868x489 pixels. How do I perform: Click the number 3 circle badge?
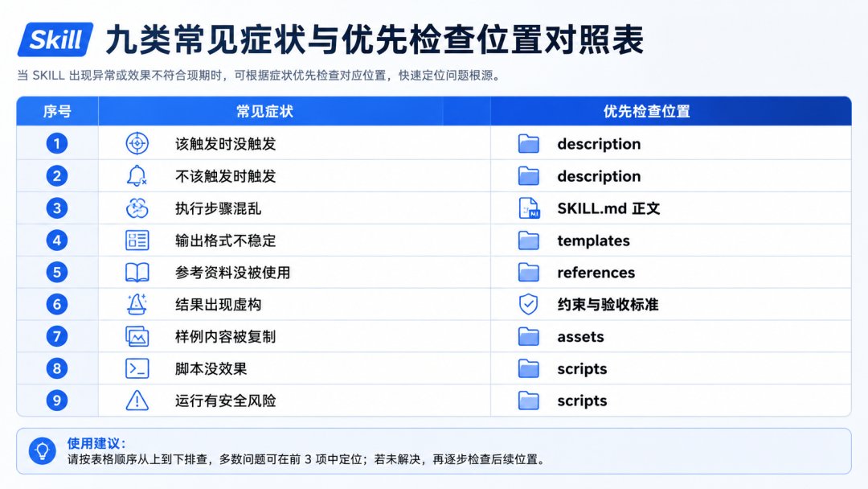(x=56, y=208)
